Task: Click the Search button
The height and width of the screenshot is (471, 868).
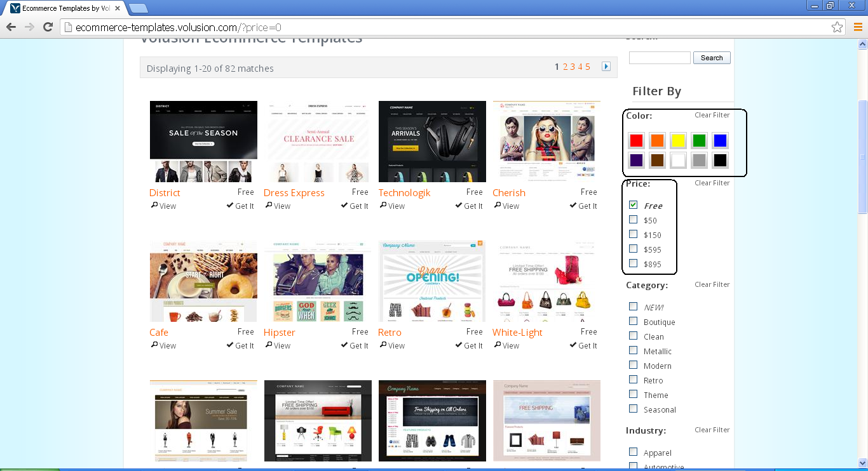Action: tap(712, 58)
